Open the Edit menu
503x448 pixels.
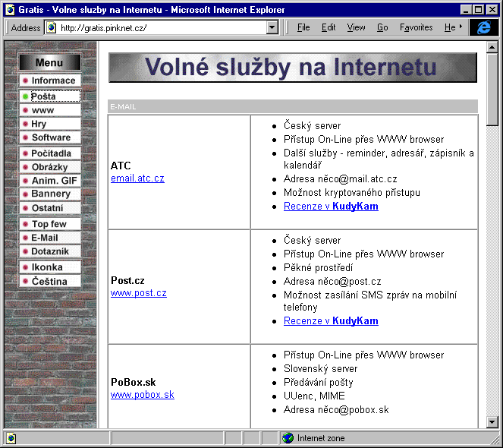(x=329, y=27)
